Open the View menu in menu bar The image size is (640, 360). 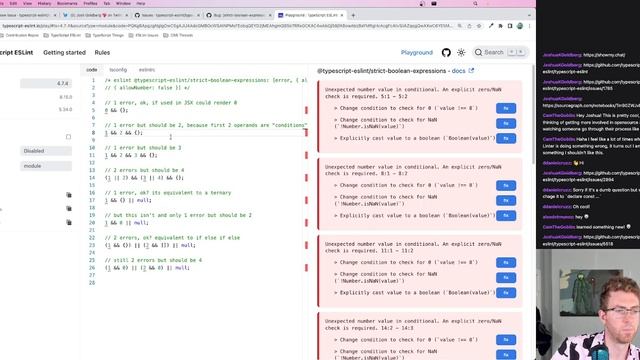(27, 3)
